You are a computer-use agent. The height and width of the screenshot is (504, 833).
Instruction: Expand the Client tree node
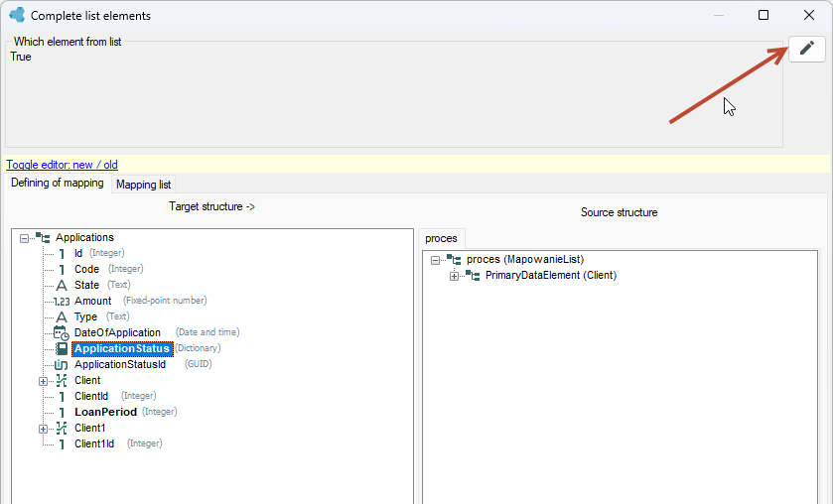[x=43, y=381]
